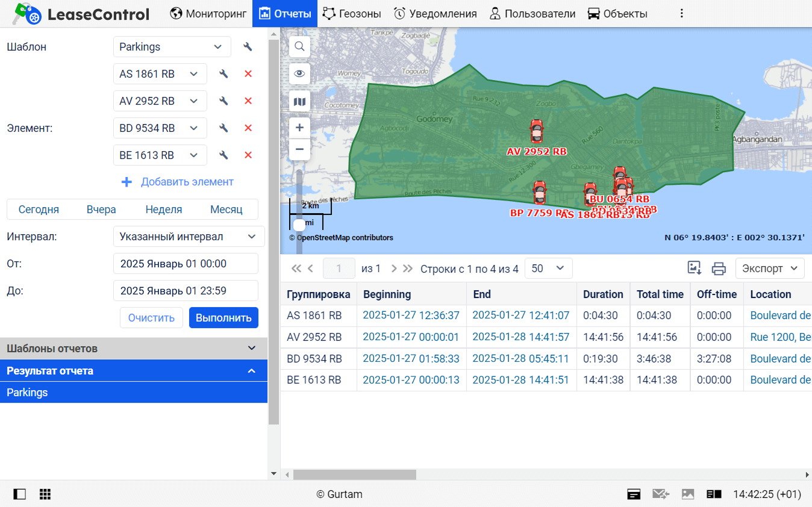The height and width of the screenshot is (507, 812).
Task: Open apps grid in bottom bar
Action: pyautogui.click(x=45, y=494)
